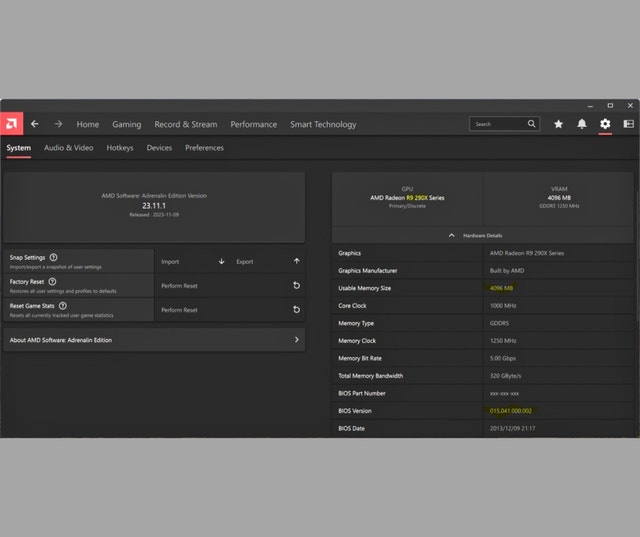
Task: Click the VRAM 4096 MB card
Action: pyautogui.click(x=559, y=199)
